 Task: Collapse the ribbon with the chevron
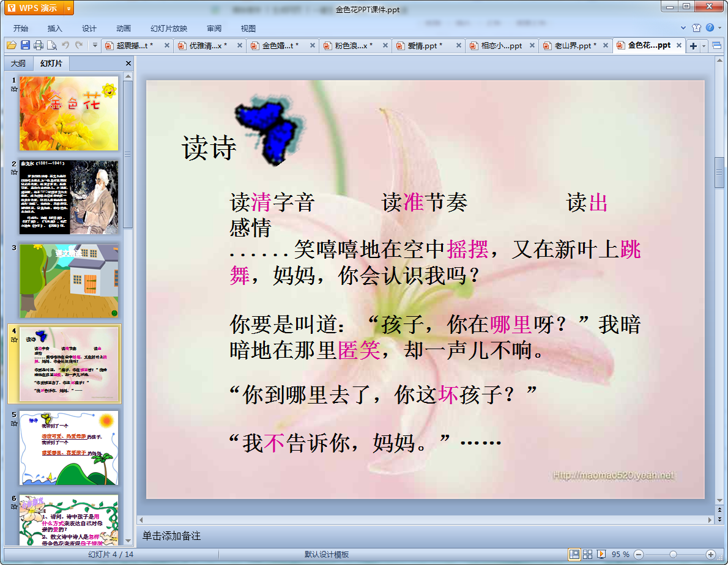click(x=683, y=28)
